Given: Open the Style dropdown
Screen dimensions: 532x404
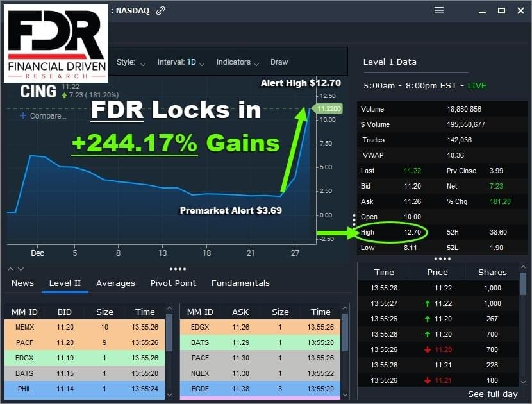Looking at the screenshot, I should (131, 62).
